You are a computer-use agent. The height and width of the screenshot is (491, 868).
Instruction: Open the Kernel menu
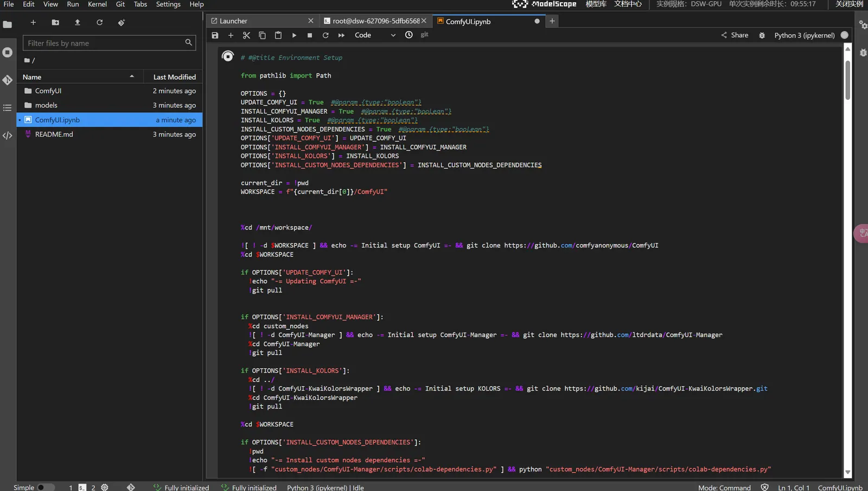(x=97, y=4)
